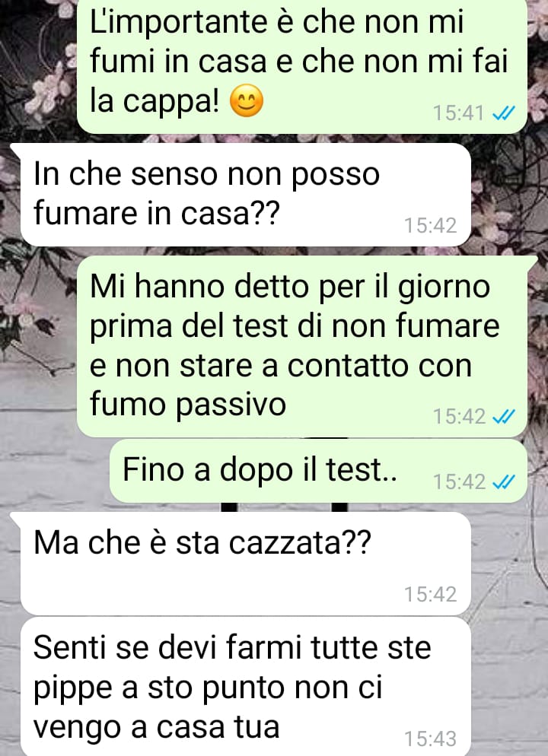
Task: Click double check marks beside 15:41
Action: coord(504,113)
